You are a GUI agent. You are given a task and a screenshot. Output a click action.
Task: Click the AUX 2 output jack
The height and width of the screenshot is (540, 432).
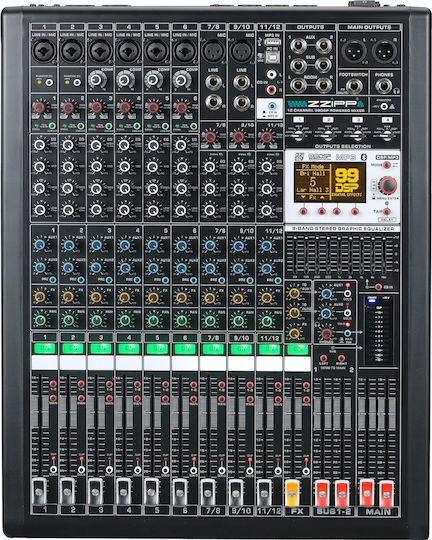324,46
